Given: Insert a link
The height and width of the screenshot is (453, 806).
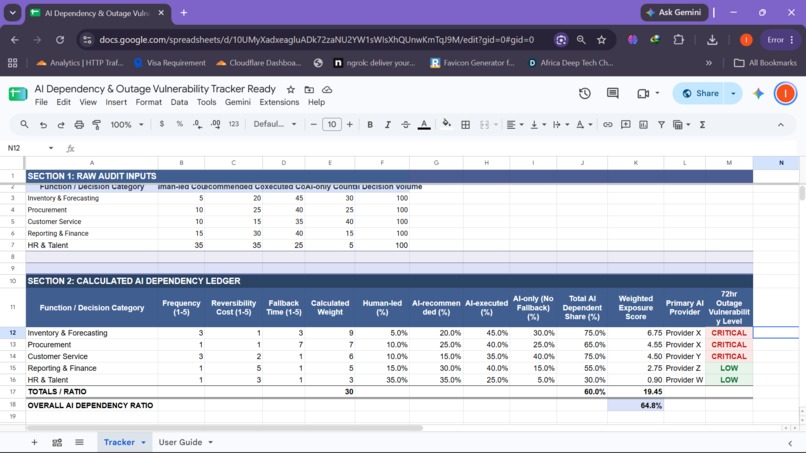Looking at the screenshot, I should [x=608, y=124].
